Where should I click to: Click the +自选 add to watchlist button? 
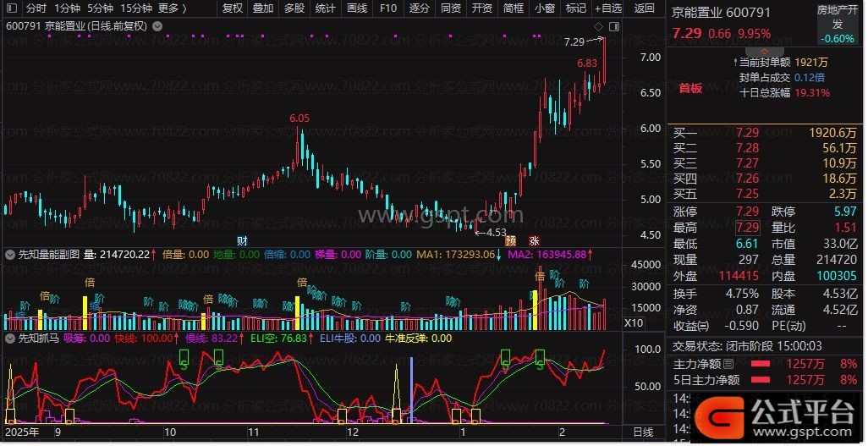coord(607,8)
